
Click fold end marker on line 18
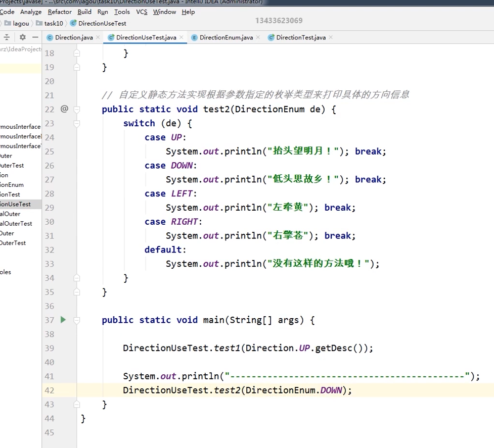76,53
